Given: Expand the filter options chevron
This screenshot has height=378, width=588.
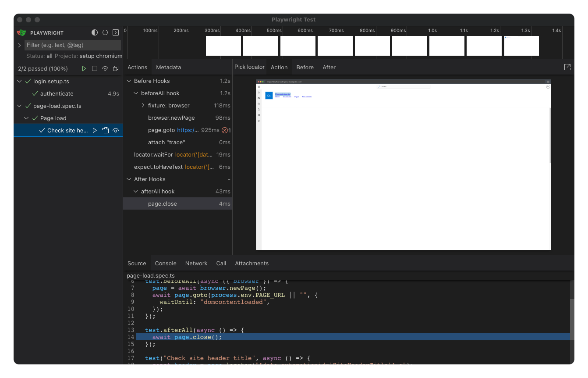Looking at the screenshot, I should click(x=19, y=45).
